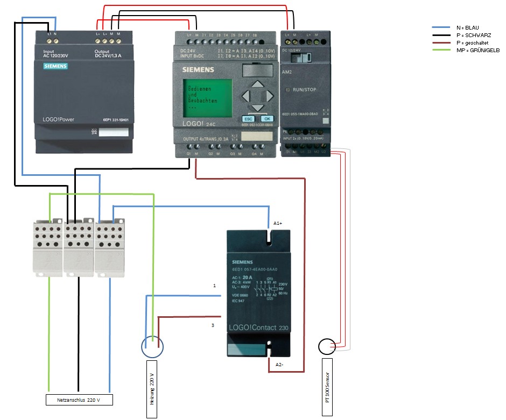
Task: Click the rightmost gray terminal block
Action: (110, 247)
